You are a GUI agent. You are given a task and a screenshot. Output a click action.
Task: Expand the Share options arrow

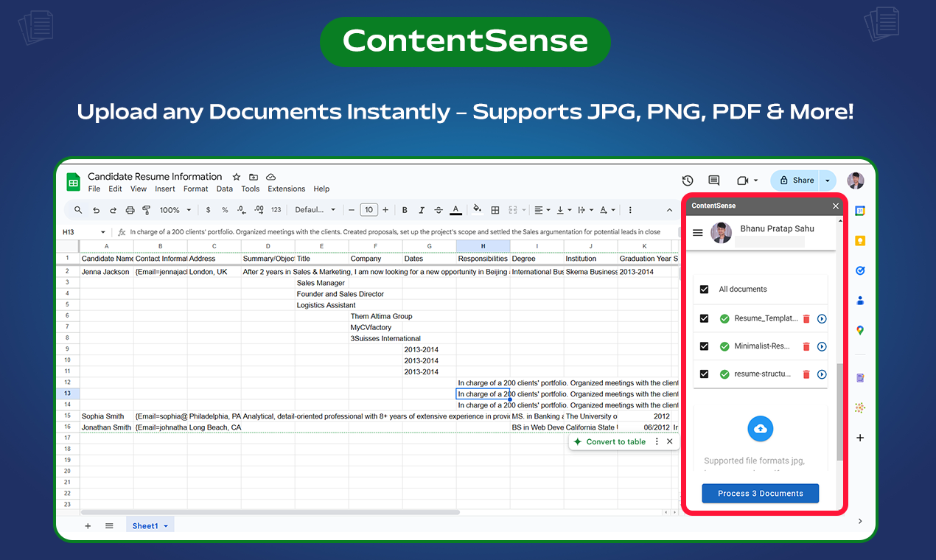click(x=827, y=181)
